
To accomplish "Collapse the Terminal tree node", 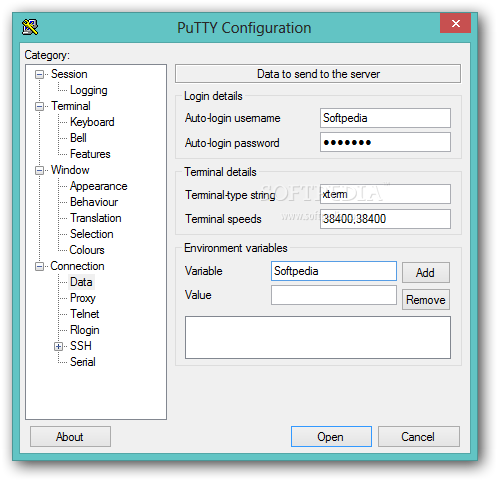I will point(39,106).
